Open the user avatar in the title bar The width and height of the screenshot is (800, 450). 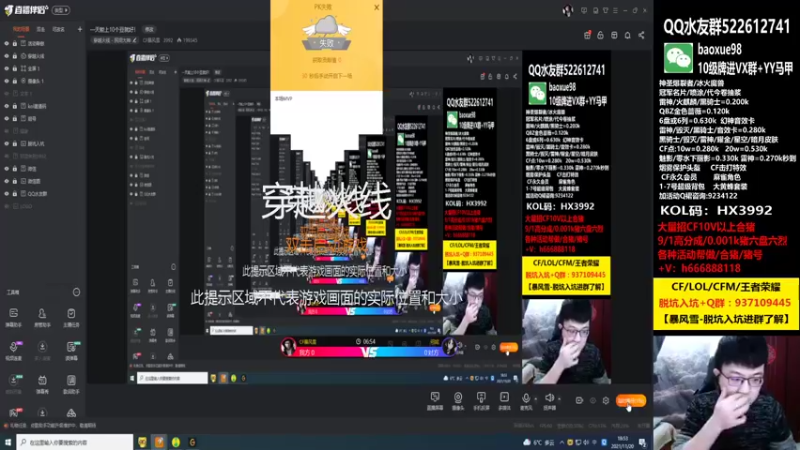coord(567,10)
